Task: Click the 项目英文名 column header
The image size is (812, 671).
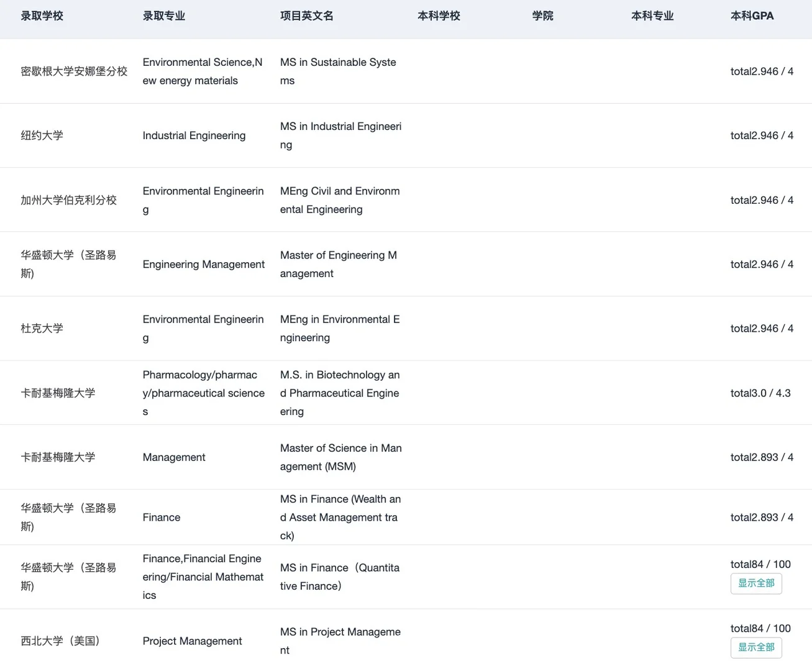Action: 307,16
